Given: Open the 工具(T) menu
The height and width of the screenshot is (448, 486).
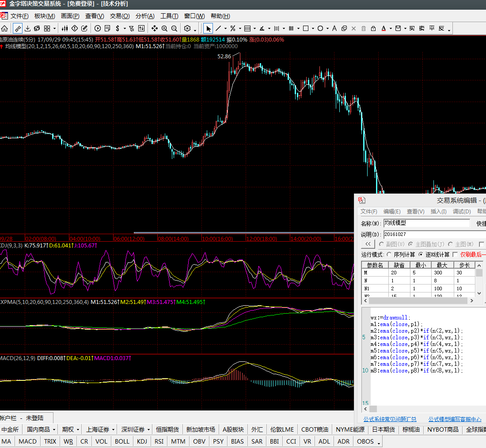Looking at the screenshot, I should [169, 16].
